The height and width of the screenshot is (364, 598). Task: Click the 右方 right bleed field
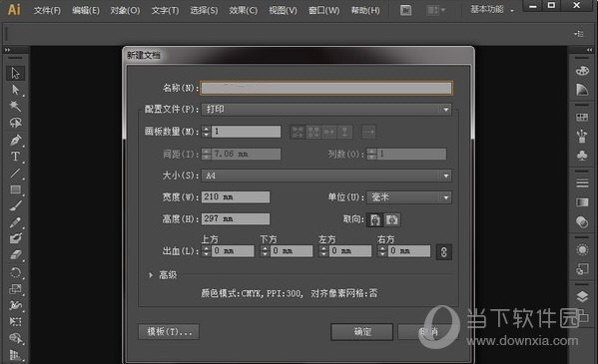pos(409,250)
